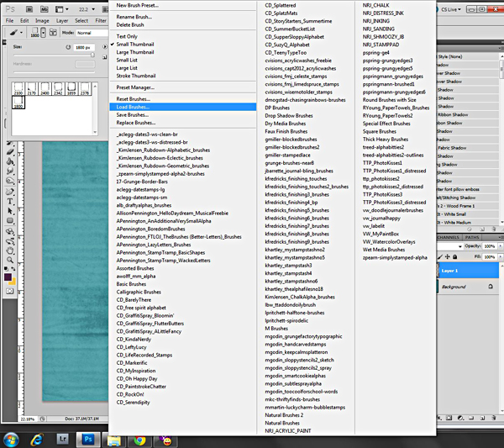Create new adjustment layer icon
This screenshot has height=448, width=504.
point(460,418)
